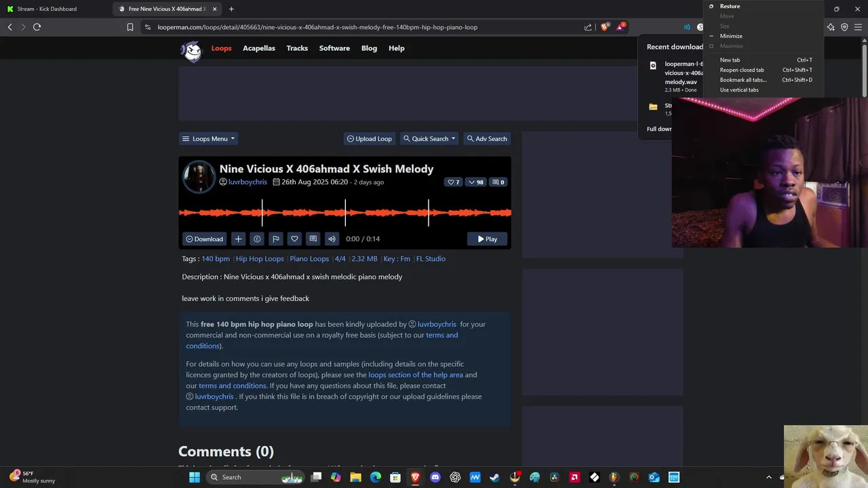This screenshot has height=488, width=868.
Task: Open the Brave Shields lion icon
Action: (605, 27)
